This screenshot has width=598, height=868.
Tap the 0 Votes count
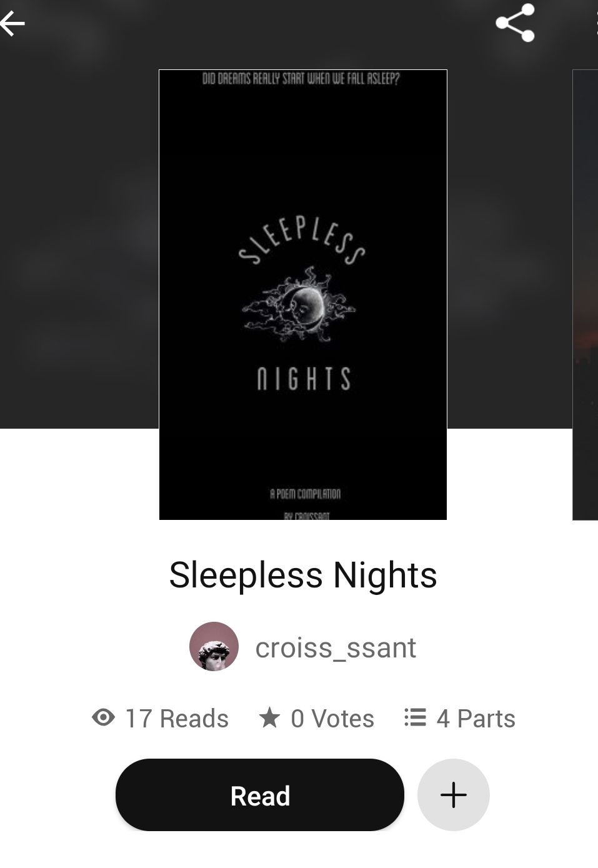[316, 718]
